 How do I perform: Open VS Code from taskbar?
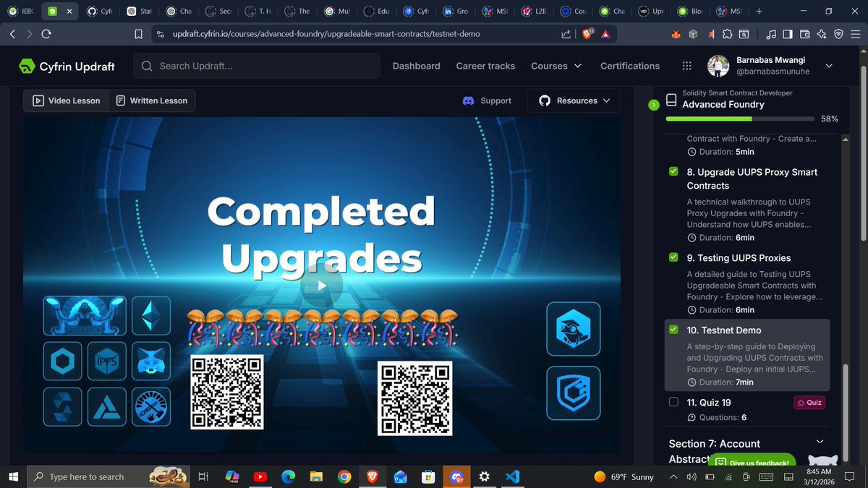pos(513,476)
